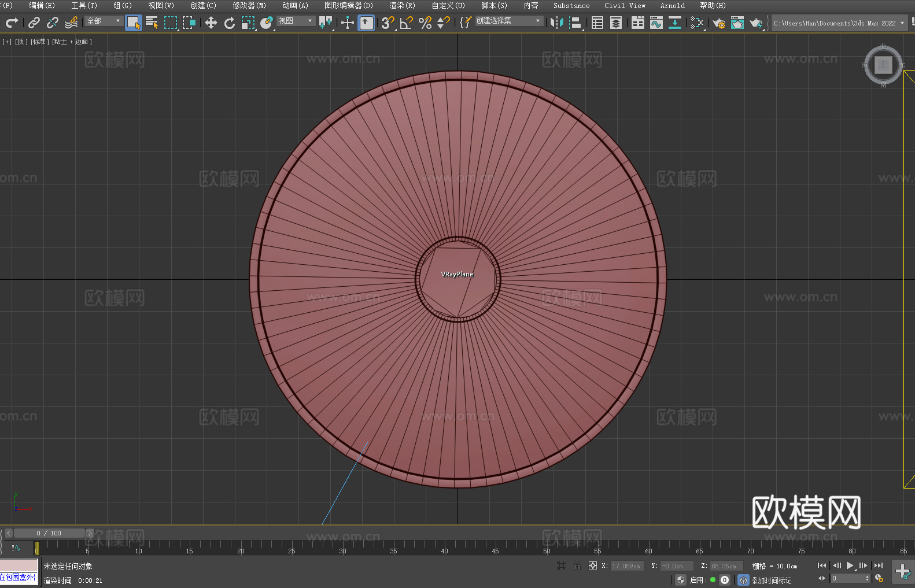Click the ViewCube top face

coord(883,65)
